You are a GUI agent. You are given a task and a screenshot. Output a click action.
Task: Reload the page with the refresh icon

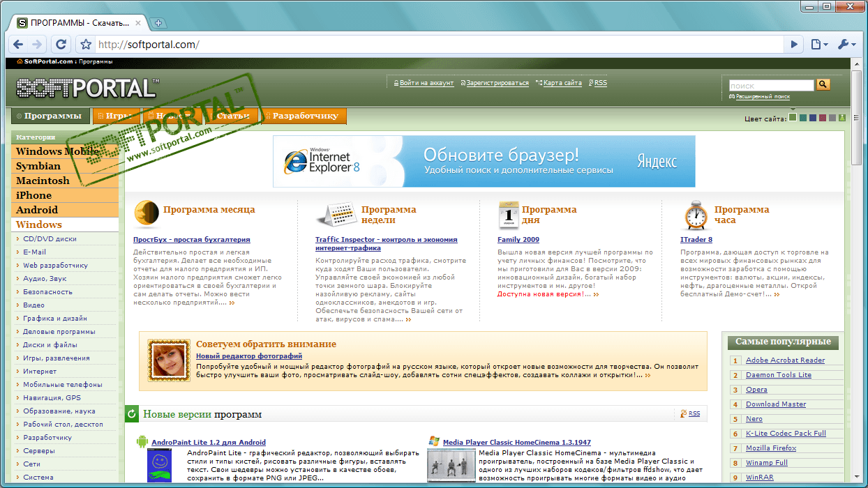point(61,45)
